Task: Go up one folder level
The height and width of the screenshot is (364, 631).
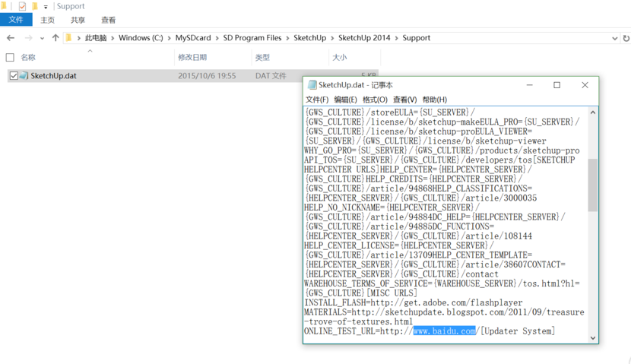Action: (55, 38)
